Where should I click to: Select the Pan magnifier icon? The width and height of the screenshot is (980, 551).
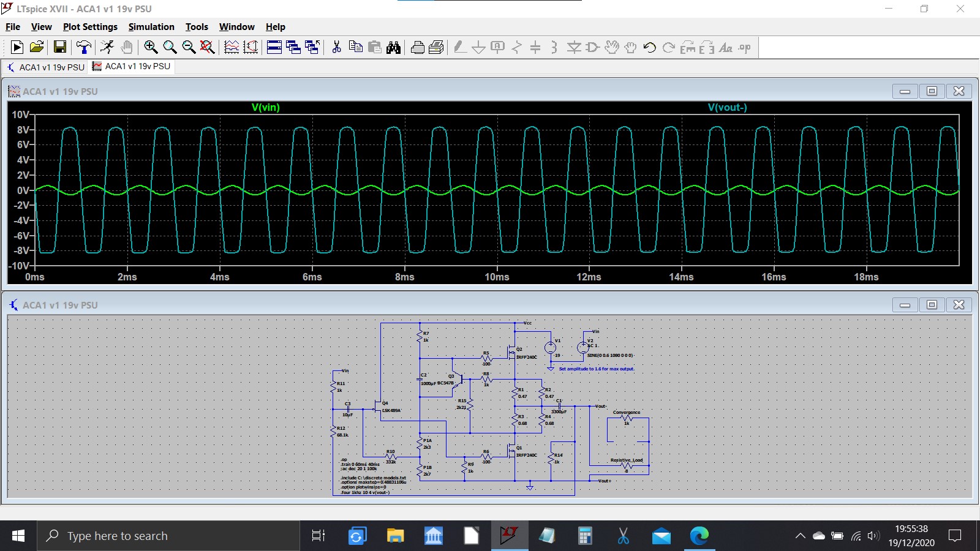coord(170,47)
